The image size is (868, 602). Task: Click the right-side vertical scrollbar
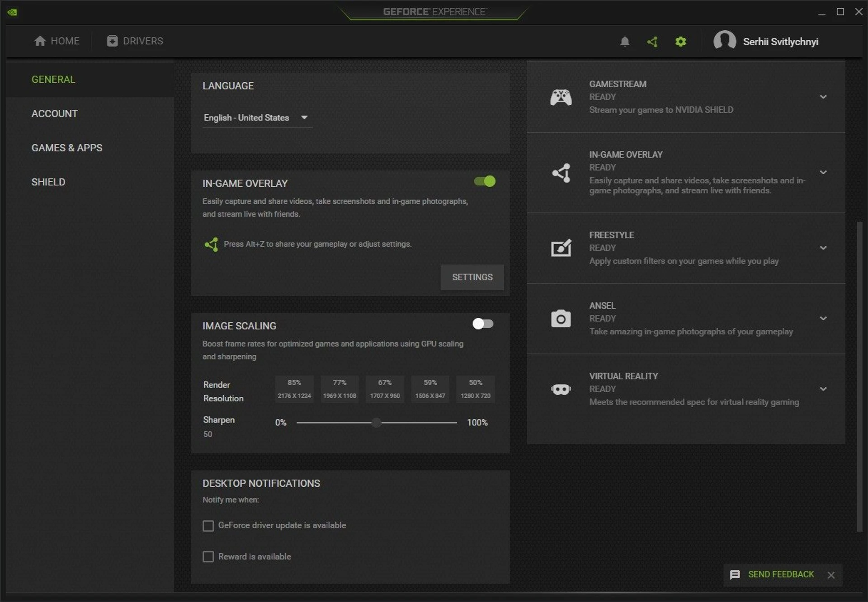tap(859, 376)
